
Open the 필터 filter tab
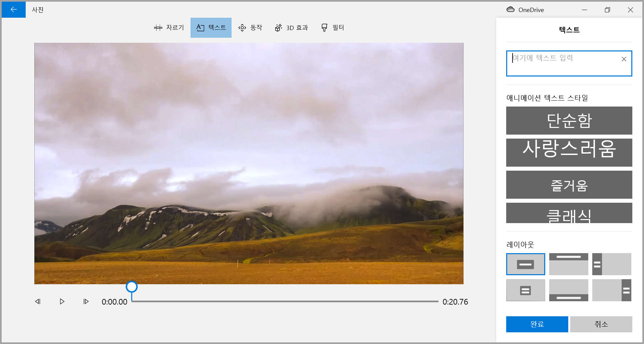tap(332, 28)
